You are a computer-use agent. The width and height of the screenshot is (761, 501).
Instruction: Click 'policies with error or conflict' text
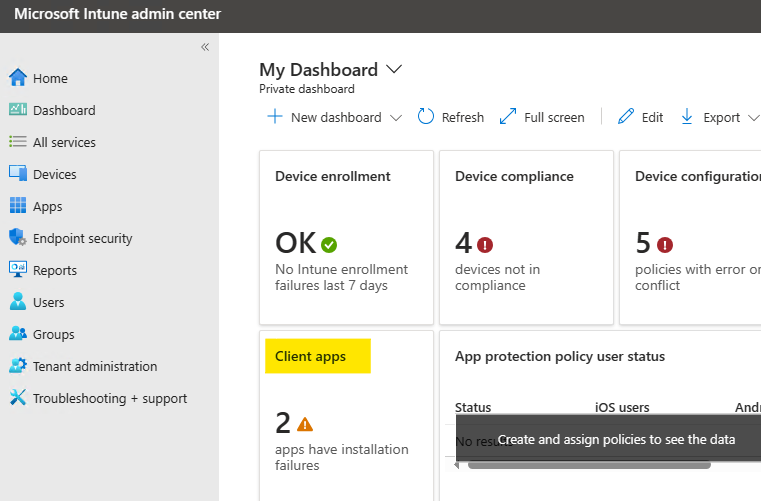[698, 277]
